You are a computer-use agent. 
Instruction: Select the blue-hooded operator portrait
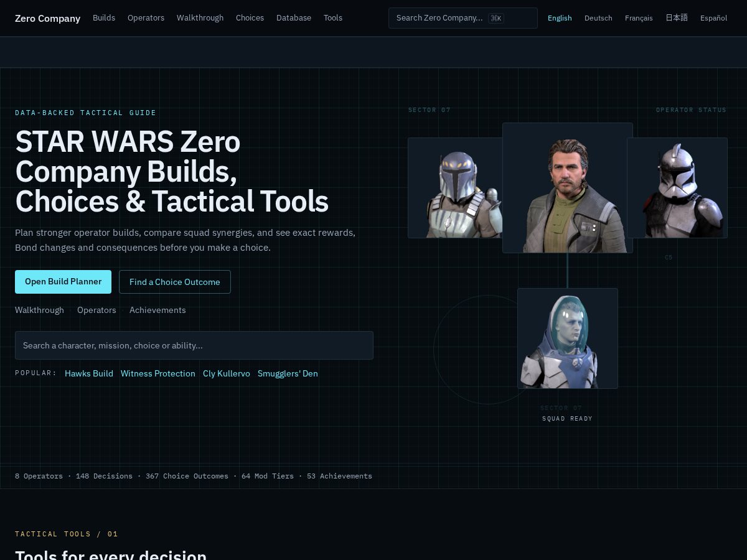click(568, 338)
